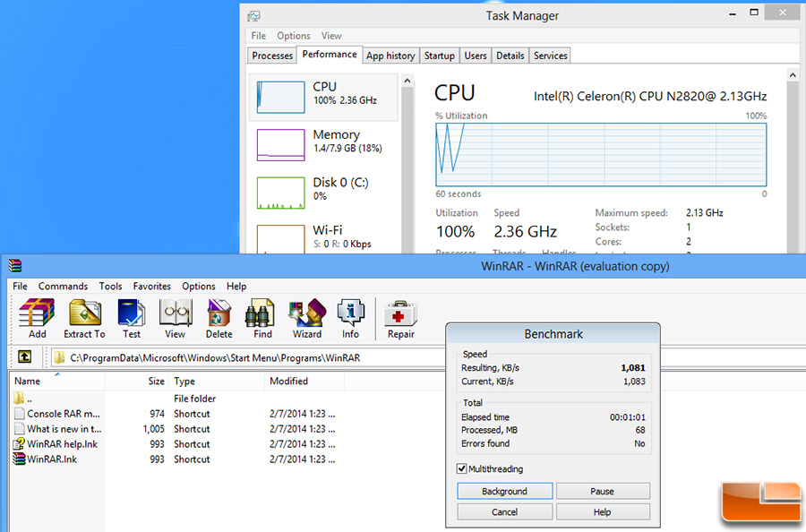Screen dimensions: 806x532
Task: Show archive Info icon
Action: [350, 318]
